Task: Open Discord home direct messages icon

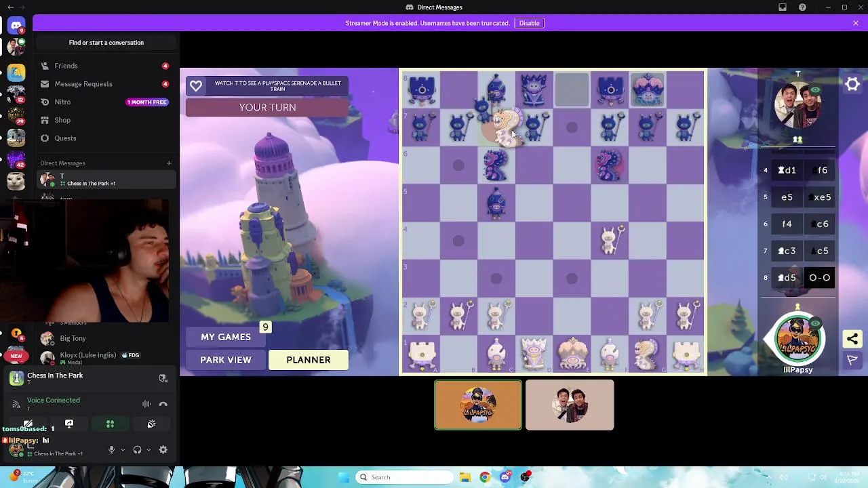Action: [16, 26]
